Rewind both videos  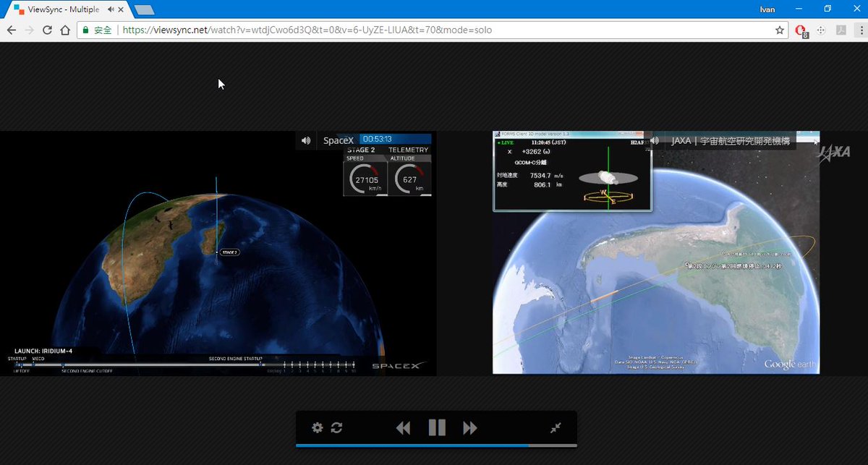click(x=404, y=427)
